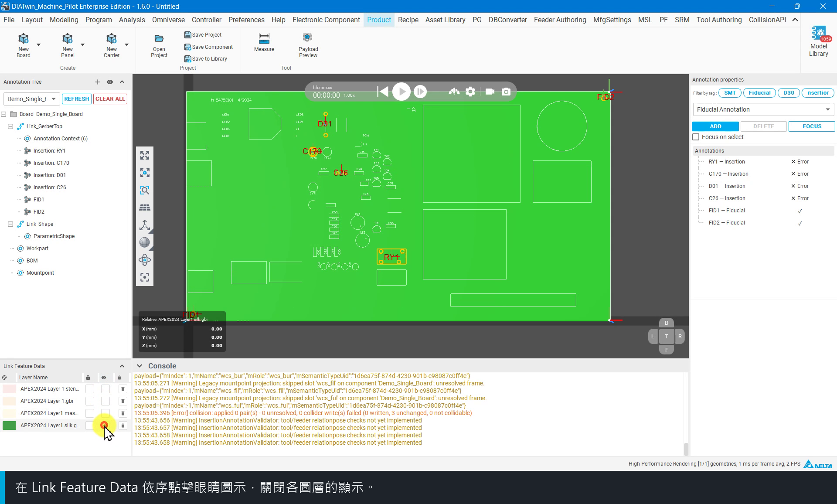Filter annotations by SMT tag

tap(730, 93)
